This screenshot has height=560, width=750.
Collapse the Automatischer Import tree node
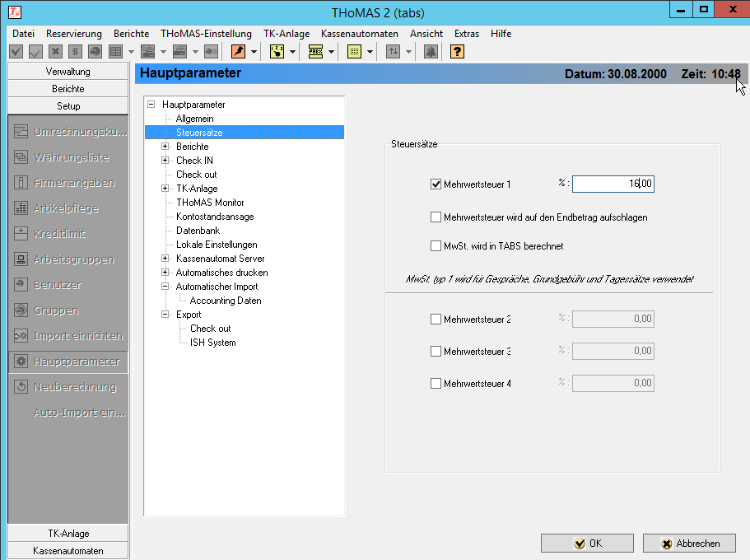(165, 287)
